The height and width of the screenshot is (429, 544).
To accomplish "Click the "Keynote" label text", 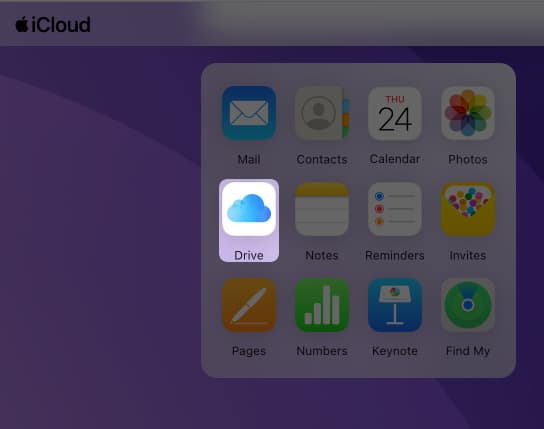I will click(395, 351).
